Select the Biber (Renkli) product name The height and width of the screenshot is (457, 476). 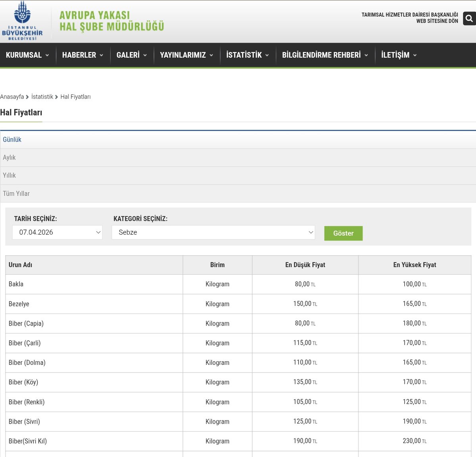tap(27, 402)
